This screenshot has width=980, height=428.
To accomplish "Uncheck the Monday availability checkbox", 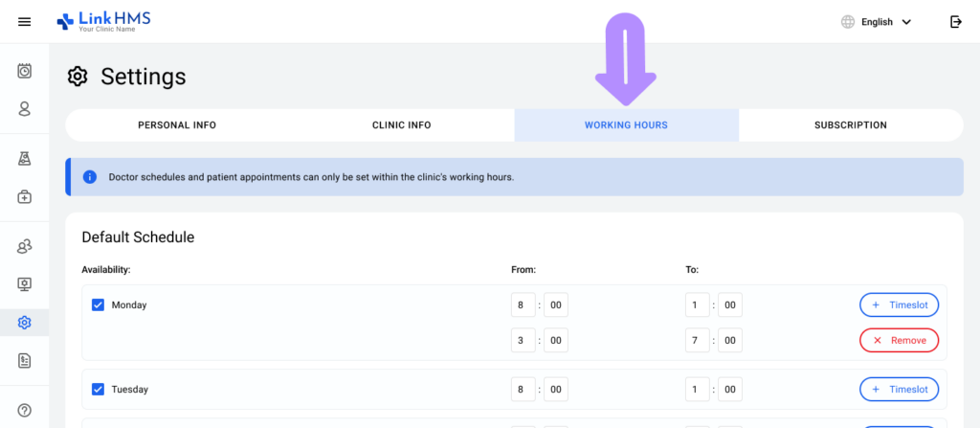I will 99,304.
